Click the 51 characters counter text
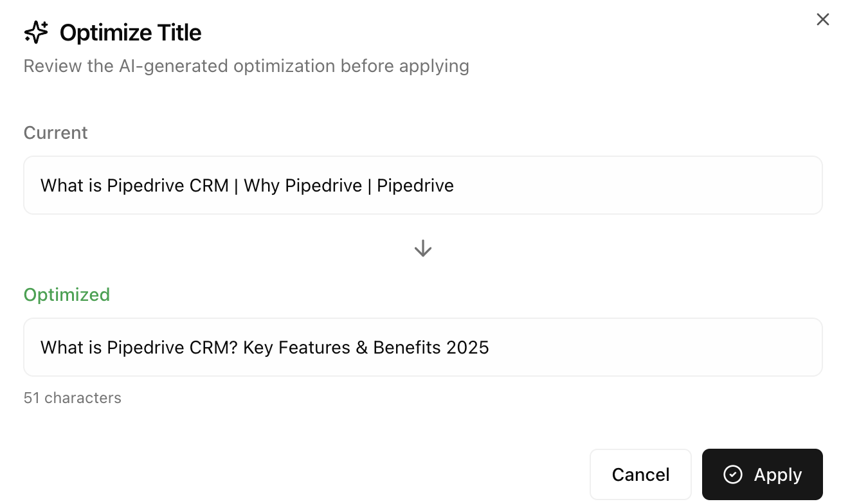 pyautogui.click(x=72, y=397)
